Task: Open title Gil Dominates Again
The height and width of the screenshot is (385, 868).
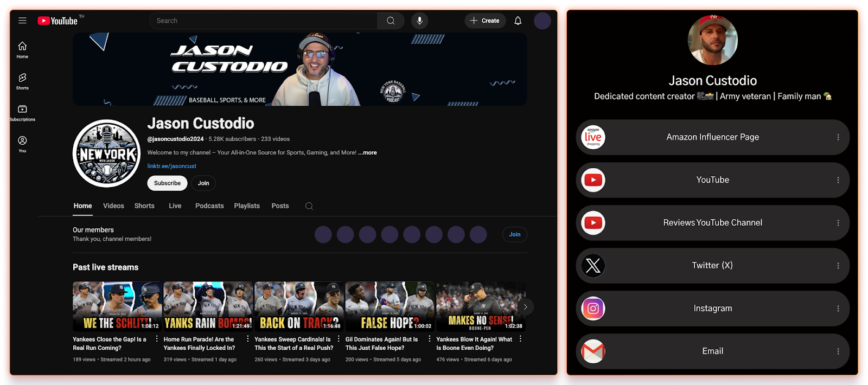Action: pos(382,344)
